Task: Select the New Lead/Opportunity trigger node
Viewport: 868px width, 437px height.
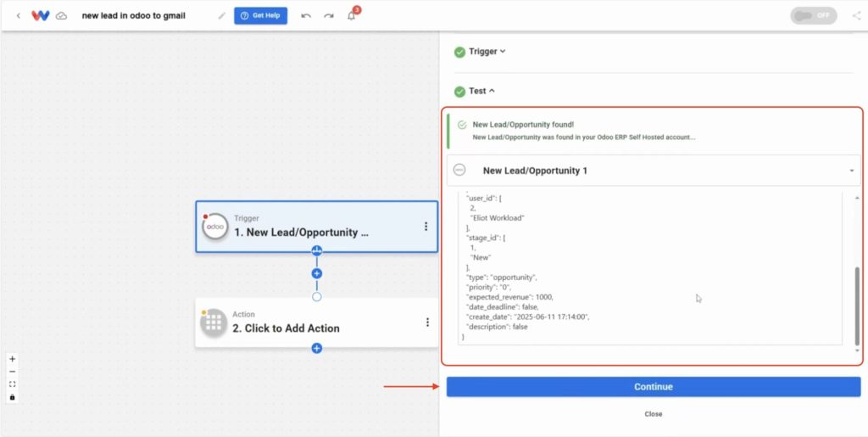Action: [x=316, y=227]
